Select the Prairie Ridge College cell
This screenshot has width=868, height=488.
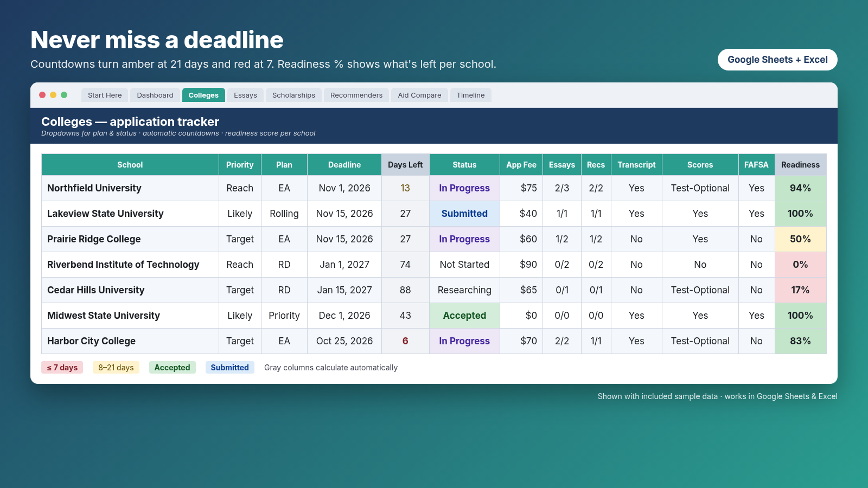[130, 239]
